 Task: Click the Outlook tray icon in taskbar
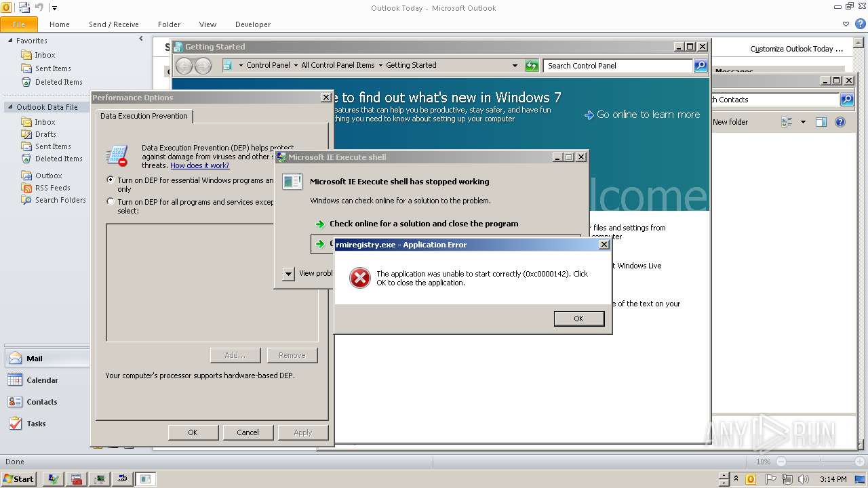click(751, 479)
